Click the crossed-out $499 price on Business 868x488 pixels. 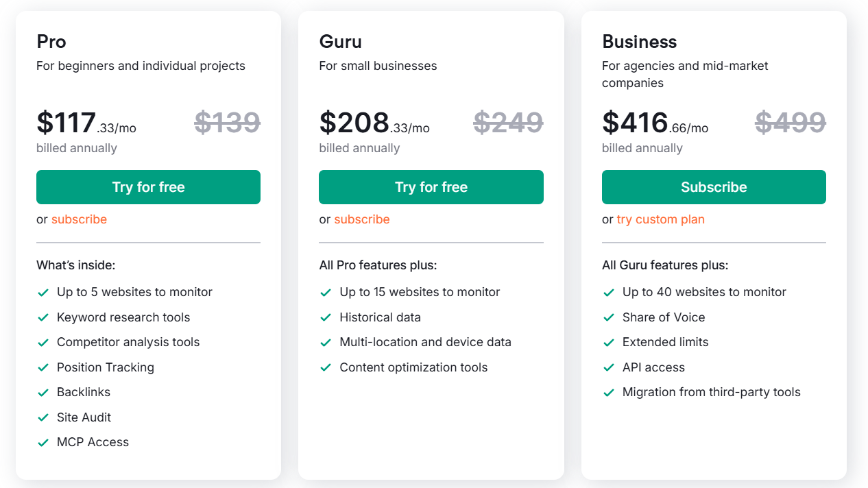(x=790, y=122)
